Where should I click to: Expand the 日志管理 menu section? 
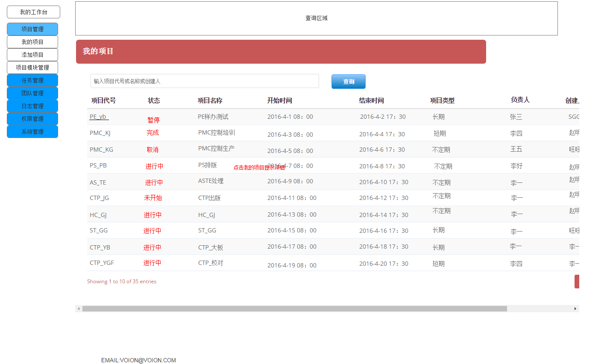coord(32,106)
